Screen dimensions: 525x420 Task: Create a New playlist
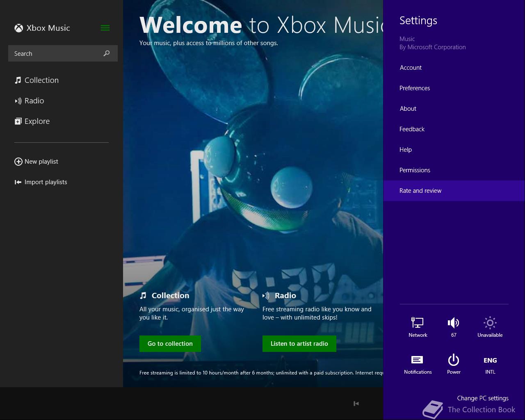36,162
